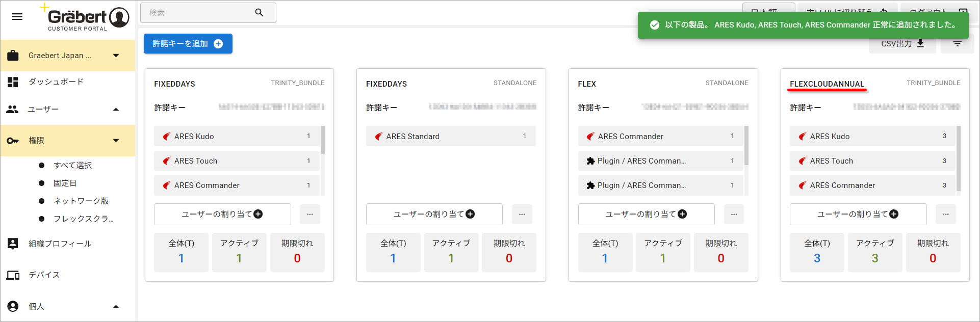Click ユーザーの割り当て in FLEXCLOUDANNUAL card
This screenshot has width=980, height=322.
click(858, 214)
